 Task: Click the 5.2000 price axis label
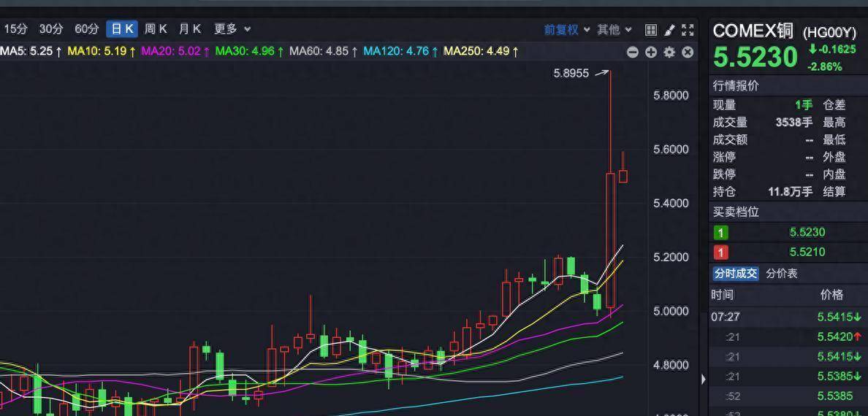[671, 257]
